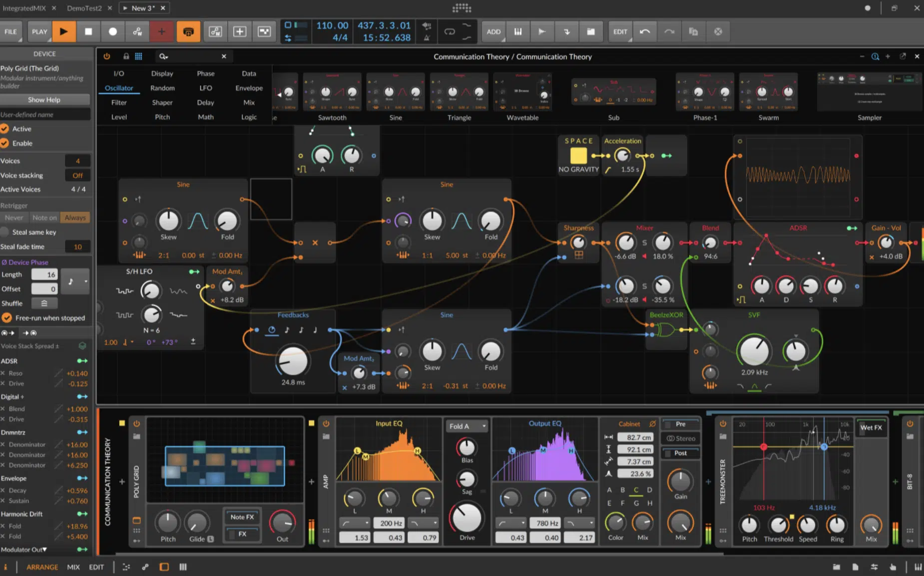Image resolution: width=924 pixels, height=576 pixels.
Task: Click the FILE menu button
Action: 10,31
